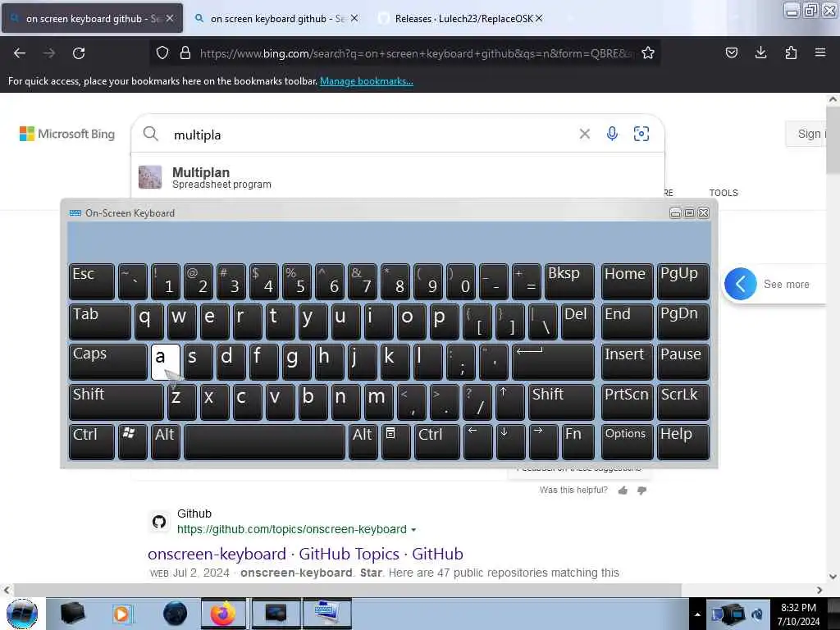840x630 pixels.
Task: Click the https://github.com/topics/onscreen-keyboard URL
Action: (291, 529)
